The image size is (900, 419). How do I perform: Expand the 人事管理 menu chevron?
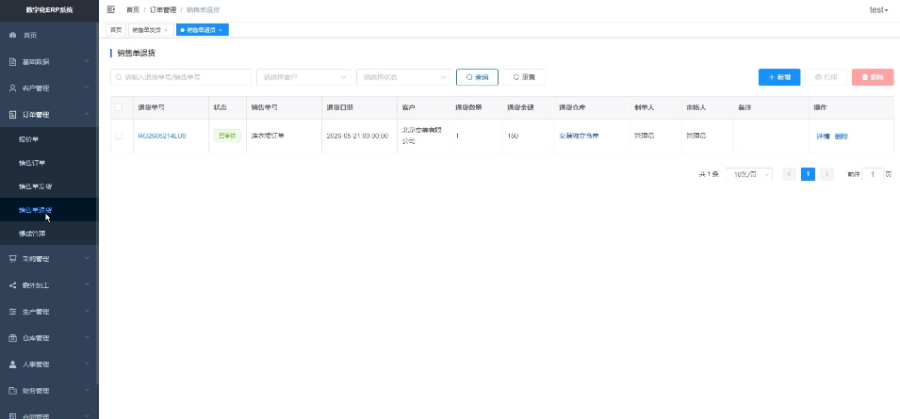(87, 364)
